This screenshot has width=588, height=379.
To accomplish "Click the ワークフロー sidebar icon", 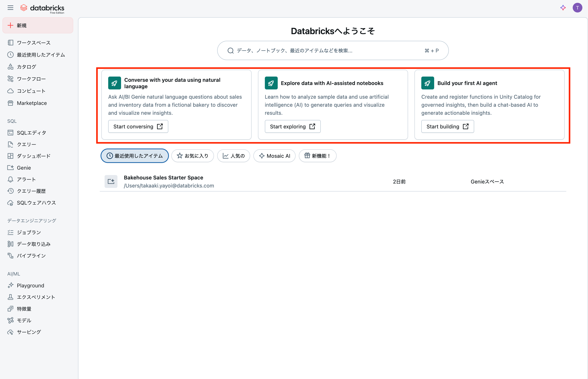I will (x=10, y=79).
